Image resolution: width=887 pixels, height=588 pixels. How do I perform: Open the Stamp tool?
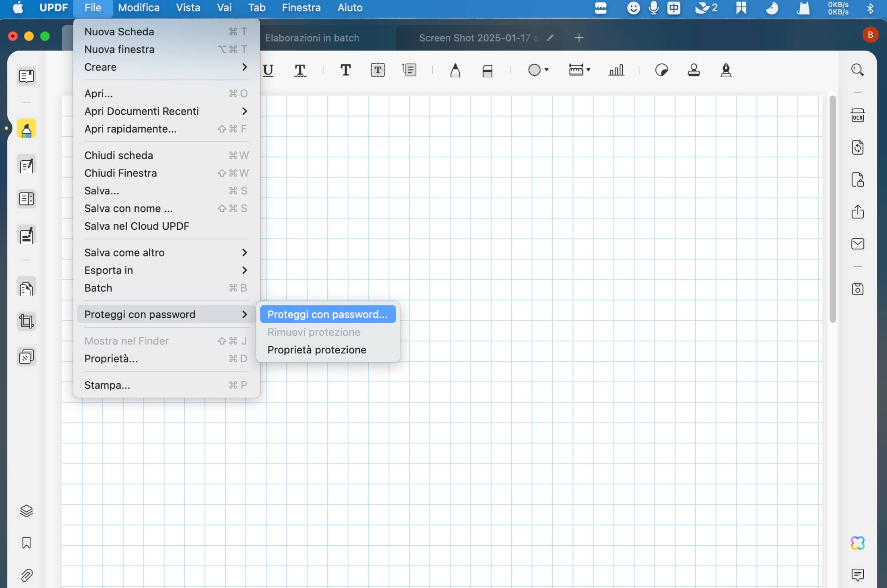[693, 70]
